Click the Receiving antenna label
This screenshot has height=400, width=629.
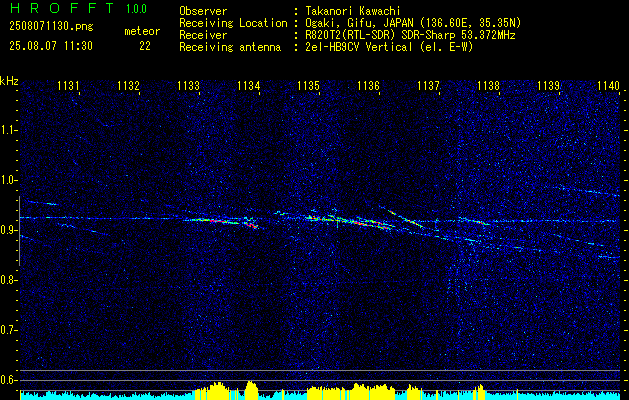tap(230, 47)
